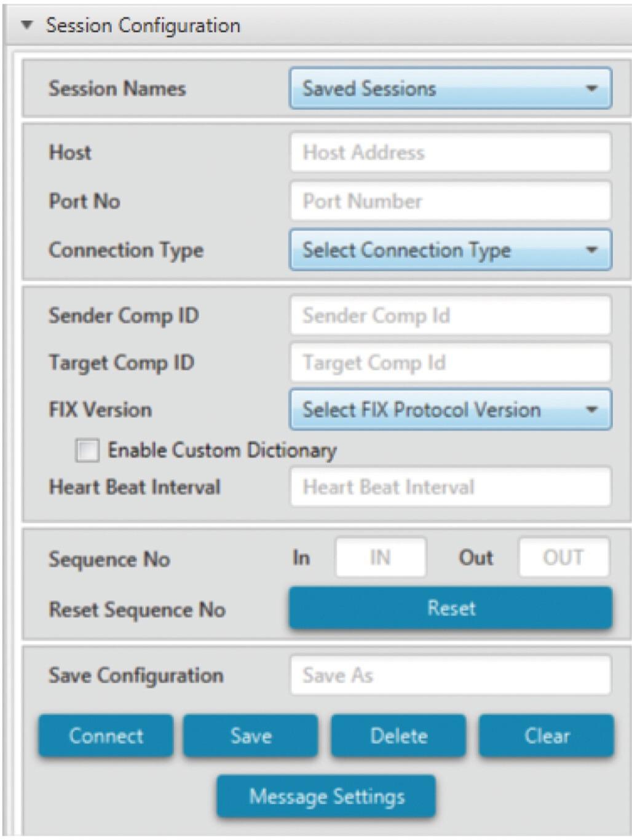Enable the Custom Dictionary checkbox
This screenshot has height=840, width=632.
[87, 450]
